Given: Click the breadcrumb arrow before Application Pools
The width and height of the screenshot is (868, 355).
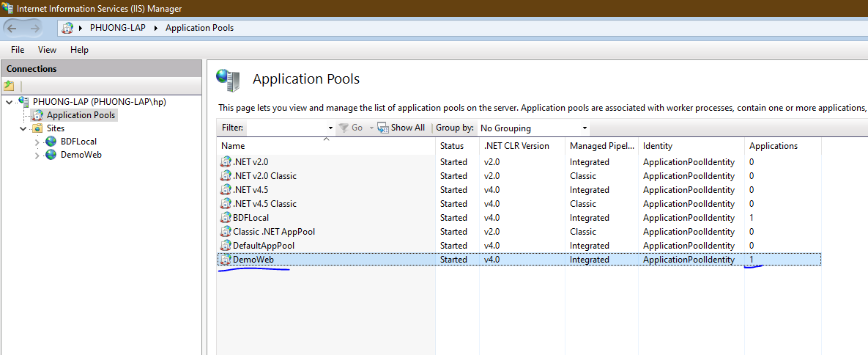Looking at the screenshot, I should click(x=156, y=28).
